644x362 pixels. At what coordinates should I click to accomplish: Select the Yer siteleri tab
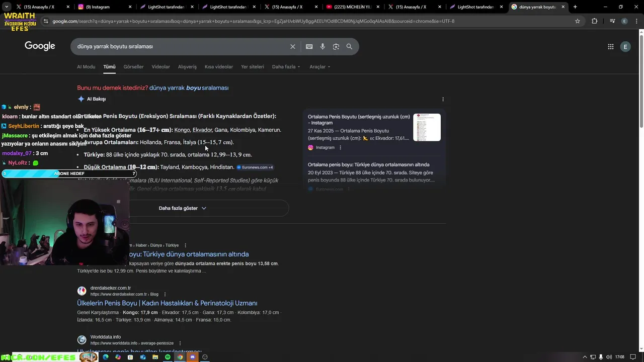pos(253,67)
